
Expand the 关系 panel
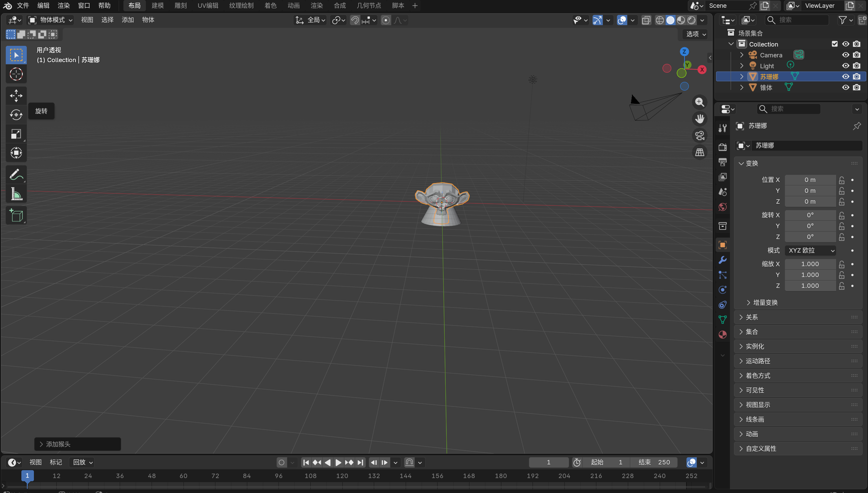(x=752, y=317)
